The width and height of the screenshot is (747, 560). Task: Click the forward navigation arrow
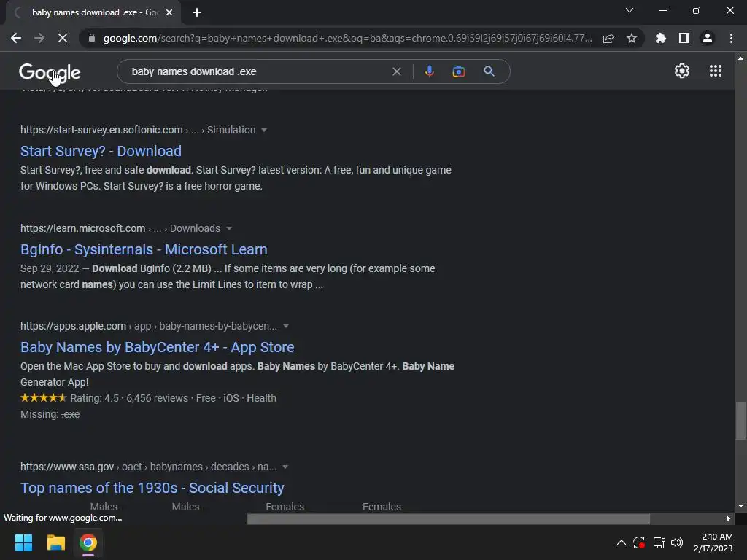[x=39, y=38]
